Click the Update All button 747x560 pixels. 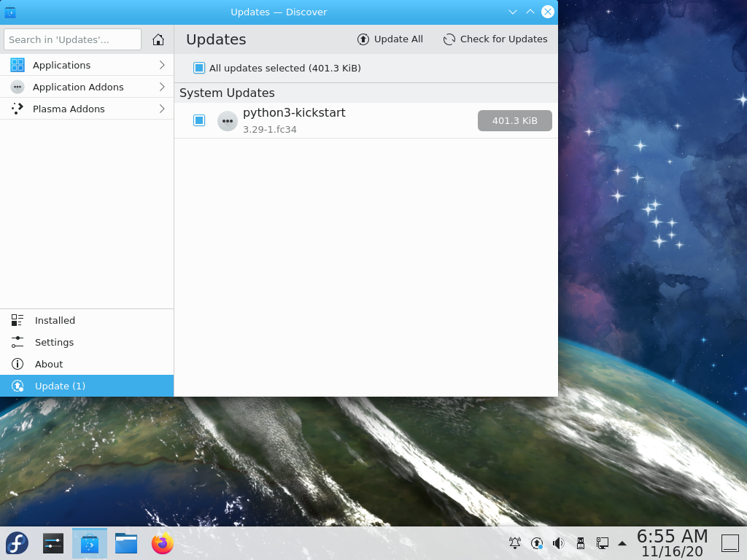390,39
